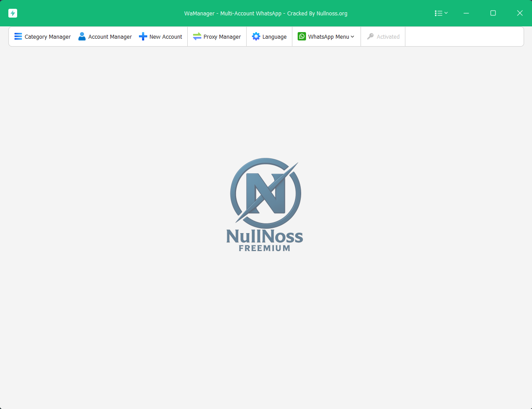Minimize the WaManager window
This screenshot has height=409, width=532.
tap(466, 13)
